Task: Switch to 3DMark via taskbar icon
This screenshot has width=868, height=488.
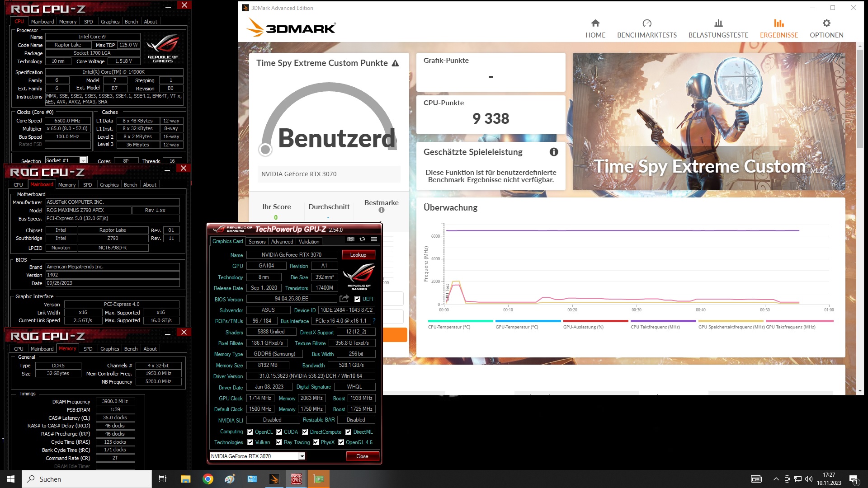Action: [x=274, y=479]
